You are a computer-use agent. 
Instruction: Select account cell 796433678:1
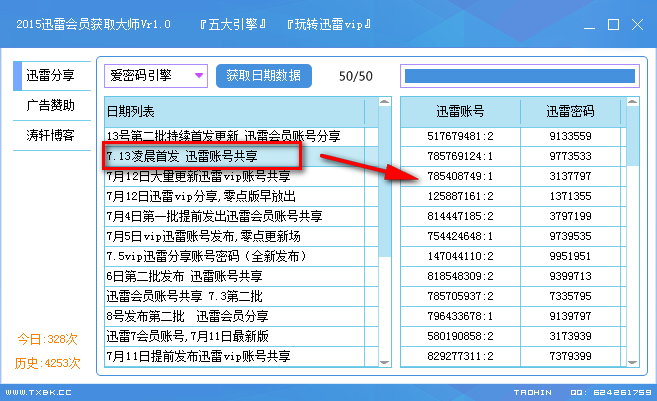click(460, 316)
